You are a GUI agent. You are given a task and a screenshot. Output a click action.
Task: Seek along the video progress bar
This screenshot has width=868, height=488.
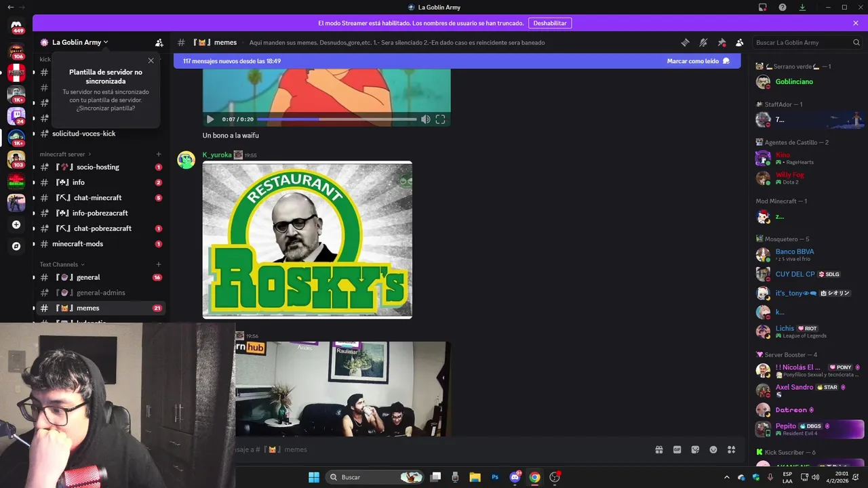(x=337, y=119)
